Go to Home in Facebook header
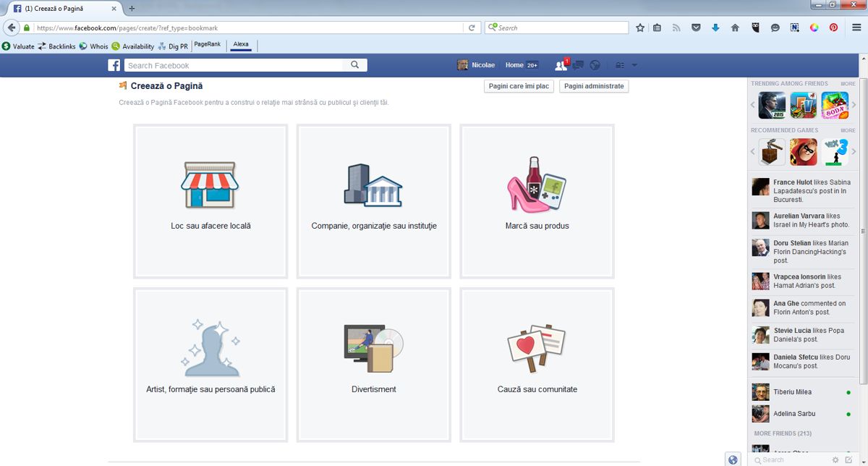This screenshot has height=466, width=868. coord(514,65)
